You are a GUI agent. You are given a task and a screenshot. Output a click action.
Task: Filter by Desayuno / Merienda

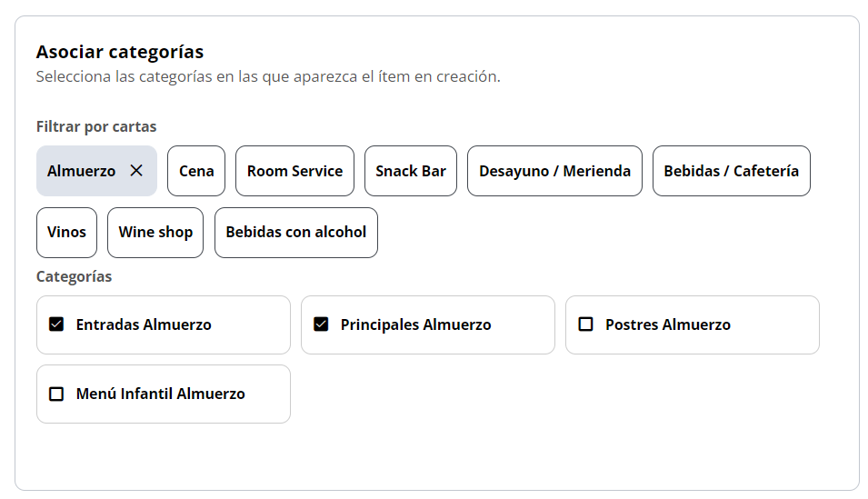tap(554, 171)
